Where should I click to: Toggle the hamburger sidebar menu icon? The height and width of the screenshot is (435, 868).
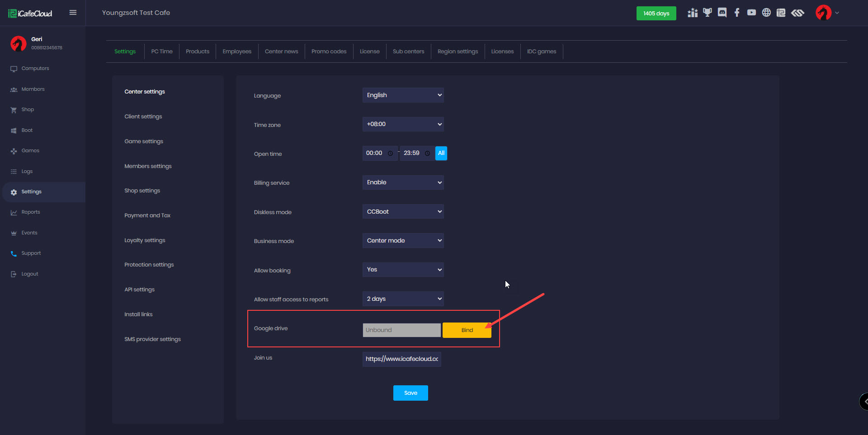pos(73,13)
